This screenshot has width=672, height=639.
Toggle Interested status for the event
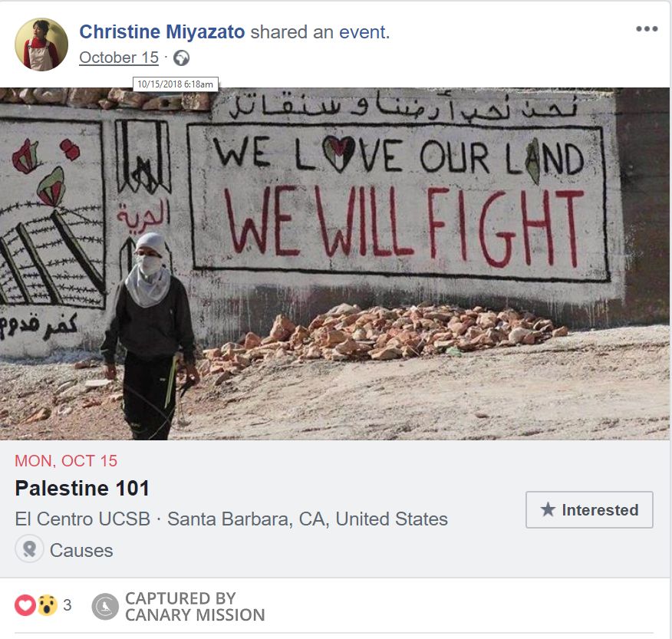point(591,509)
